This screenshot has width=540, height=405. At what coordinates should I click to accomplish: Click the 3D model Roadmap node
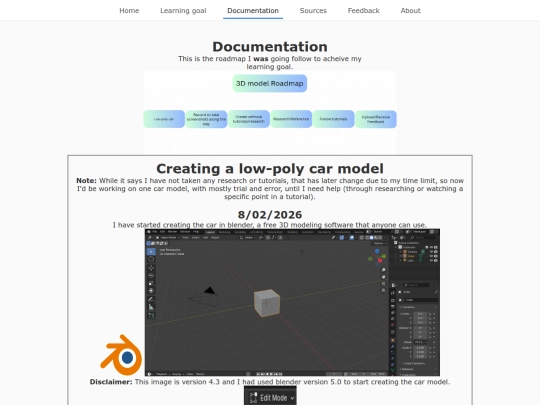270,83
